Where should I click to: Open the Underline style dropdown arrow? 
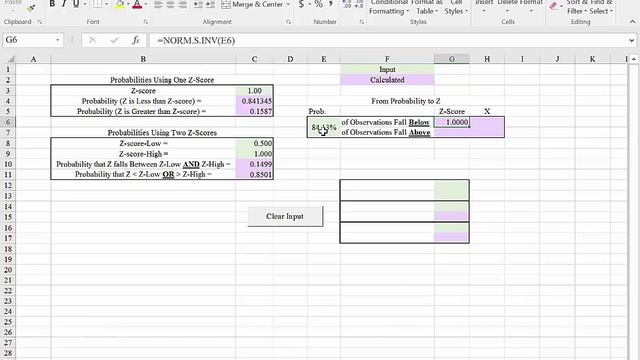(x=84, y=4)
